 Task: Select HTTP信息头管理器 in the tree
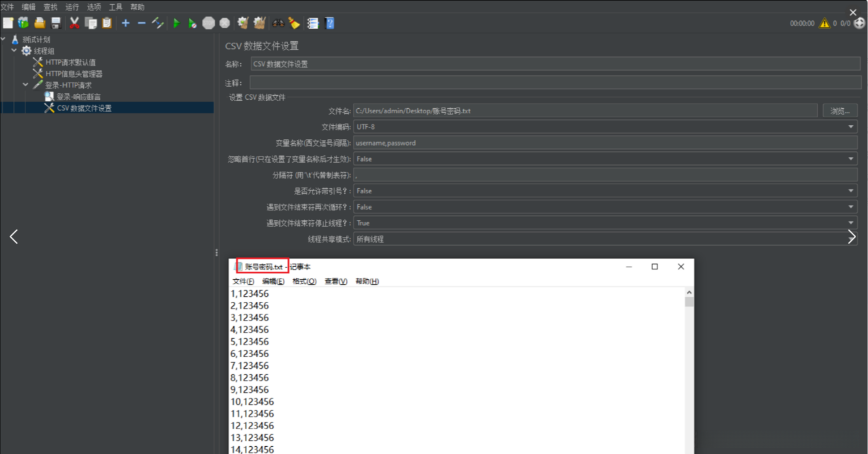(73, 74)
